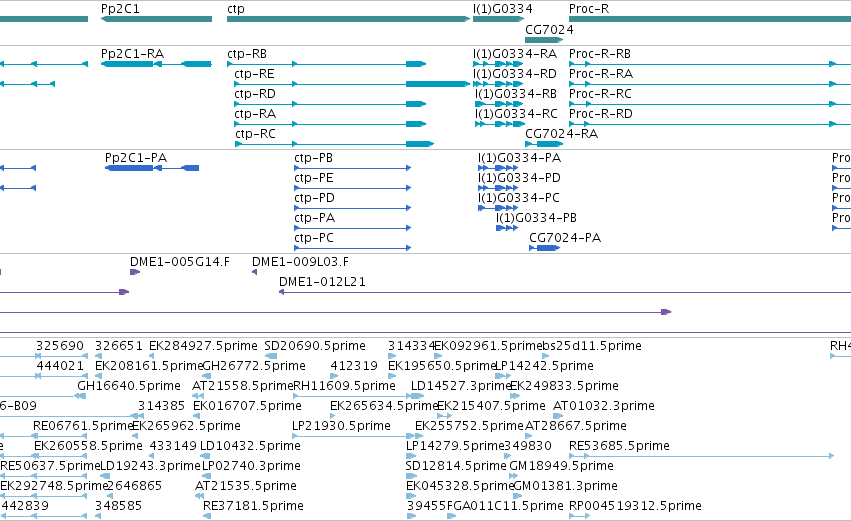Click the ctp-RA transcript label

pos(255,114)
